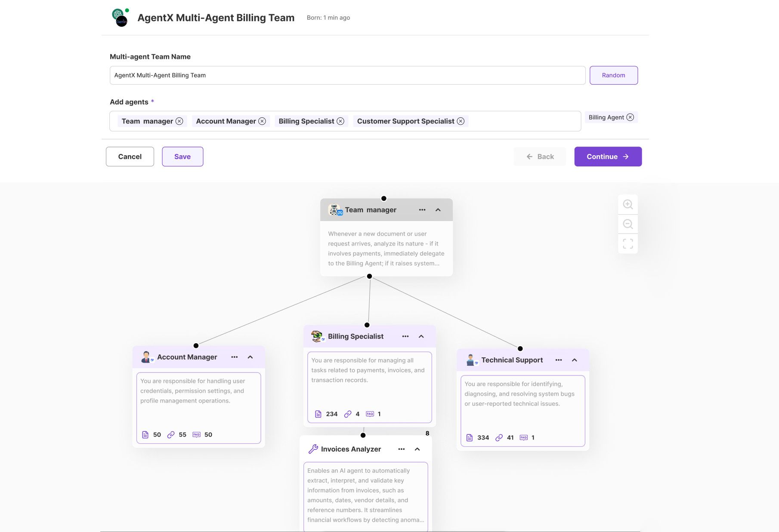Screen dimensions: 779x532
Task: Click Invoices Analyzer wrench icon
Action: point(313,449)
